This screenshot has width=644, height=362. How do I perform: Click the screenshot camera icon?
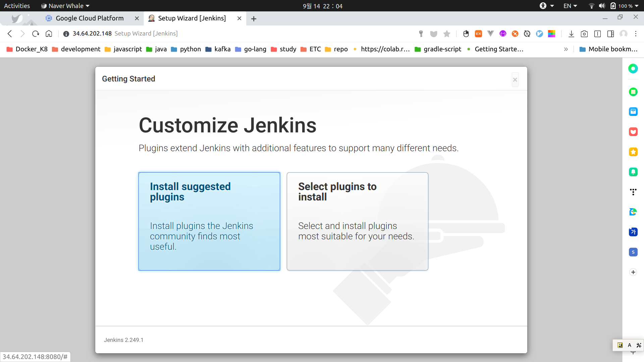click(x=584, y=34)
